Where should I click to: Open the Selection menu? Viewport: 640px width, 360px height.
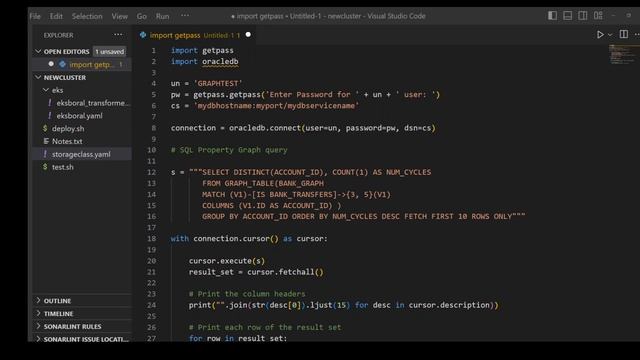pyautogui.click(x=87, y=16)
